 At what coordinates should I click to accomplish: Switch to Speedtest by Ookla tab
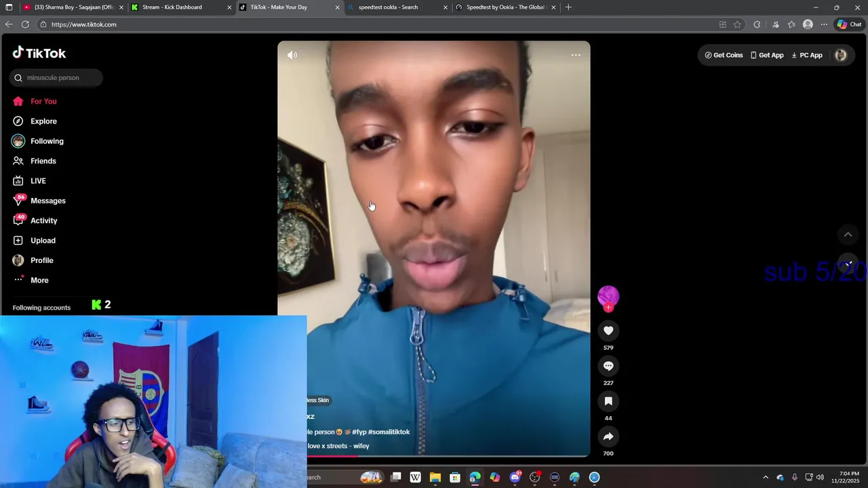506,7
